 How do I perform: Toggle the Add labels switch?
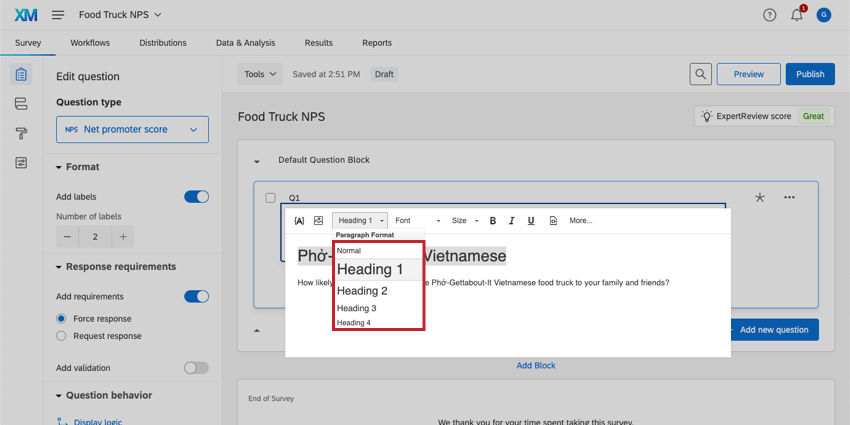click(x=196, y=197)
